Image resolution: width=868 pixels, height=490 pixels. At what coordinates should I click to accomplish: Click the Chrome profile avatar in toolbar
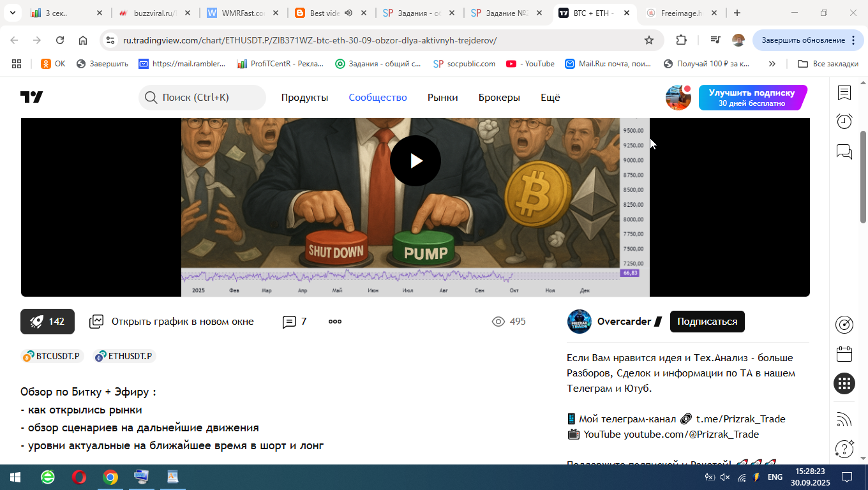[738, 40]
